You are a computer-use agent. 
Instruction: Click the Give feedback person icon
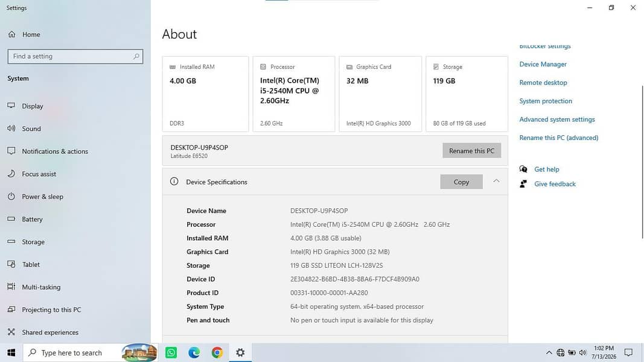[x=523, y=184]
